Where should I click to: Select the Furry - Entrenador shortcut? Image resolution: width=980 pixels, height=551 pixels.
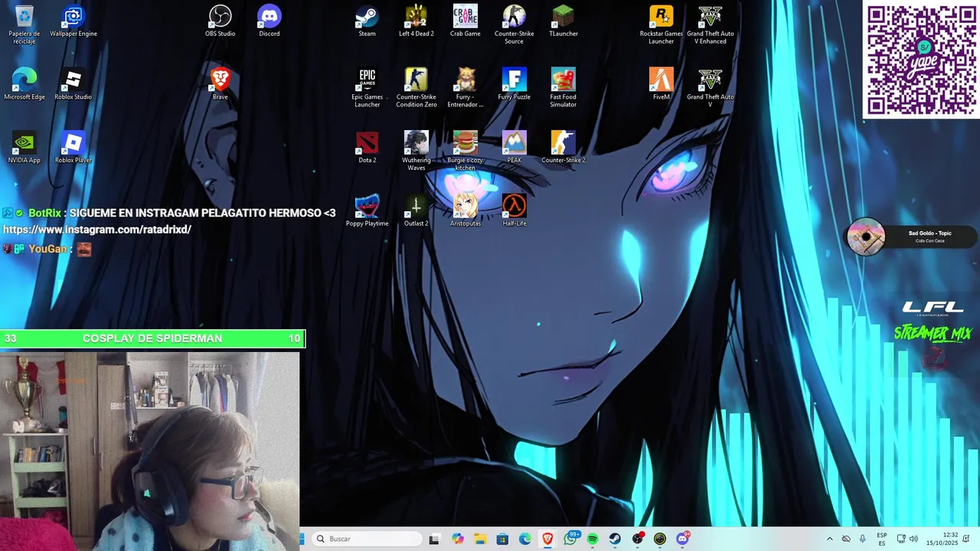coord(465,87)
